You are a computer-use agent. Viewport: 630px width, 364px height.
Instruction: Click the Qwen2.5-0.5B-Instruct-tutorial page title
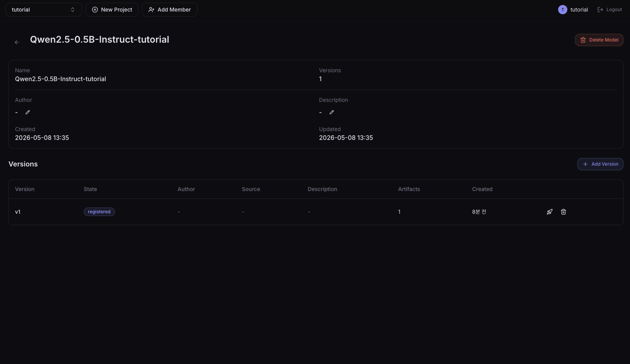click(x=100, y=40)
